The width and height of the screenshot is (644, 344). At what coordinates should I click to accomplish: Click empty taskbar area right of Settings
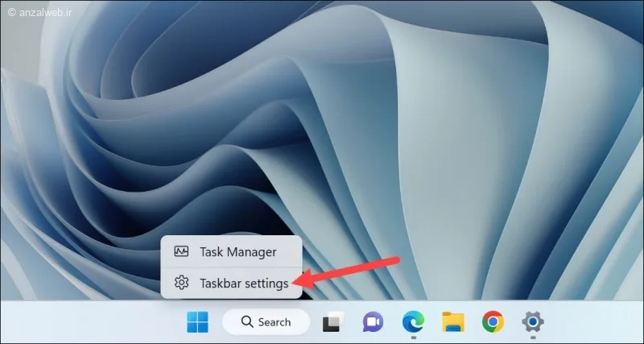596,321
